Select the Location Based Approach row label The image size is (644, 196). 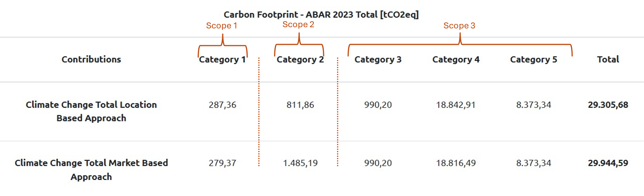[91, 111]
